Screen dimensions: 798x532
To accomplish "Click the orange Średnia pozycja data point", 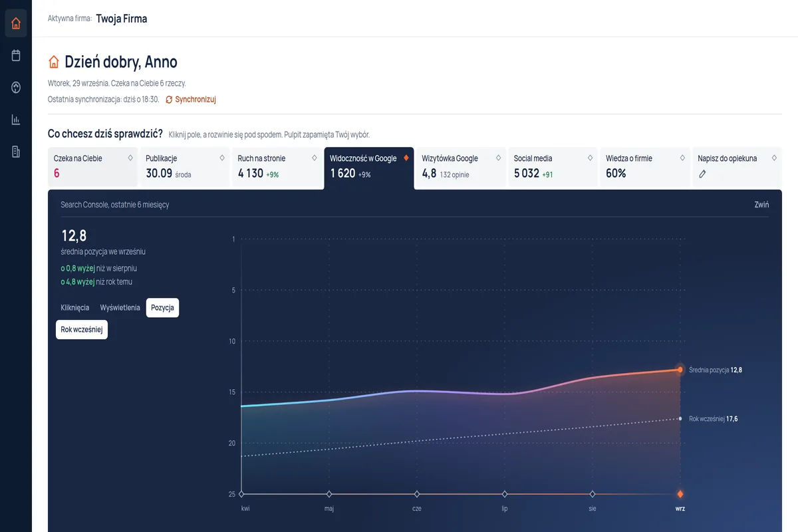I will (680, 369).
